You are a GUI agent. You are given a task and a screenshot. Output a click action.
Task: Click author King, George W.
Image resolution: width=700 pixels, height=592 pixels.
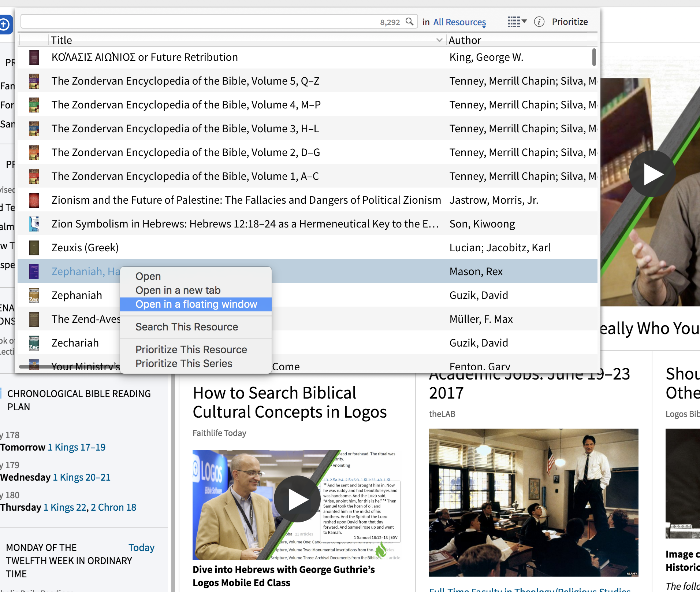(486, 57)
